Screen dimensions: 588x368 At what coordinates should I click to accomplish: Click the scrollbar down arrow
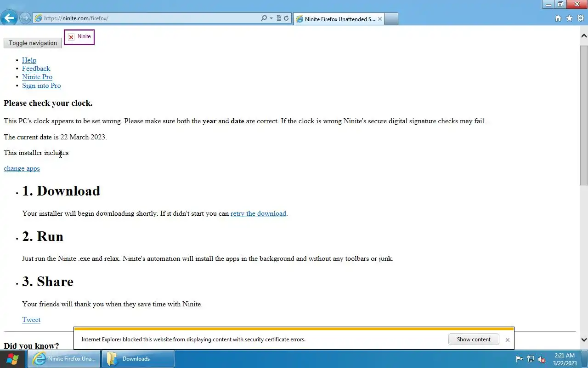coord(584,339)
